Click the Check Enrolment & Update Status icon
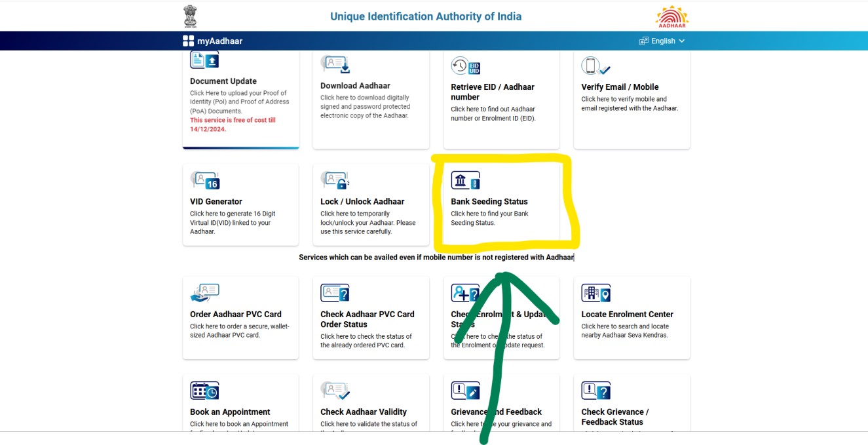This screenshot has width=868, height=445. (x=466, y=293)
